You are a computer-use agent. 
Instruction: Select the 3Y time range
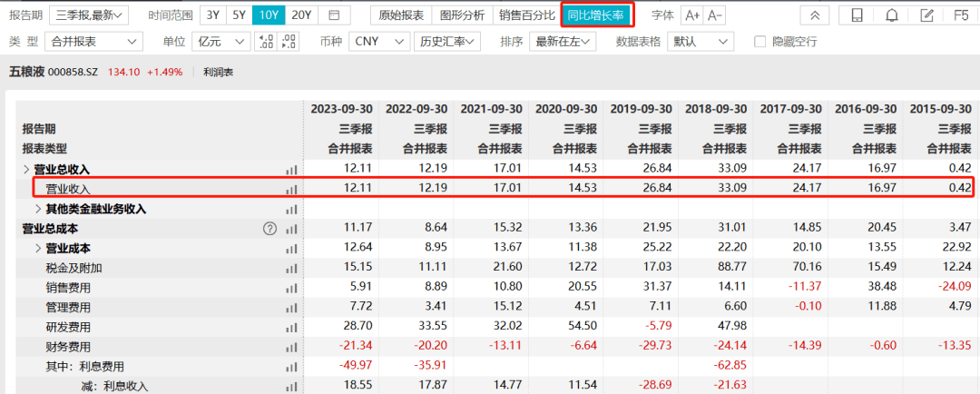pos(213,15)
